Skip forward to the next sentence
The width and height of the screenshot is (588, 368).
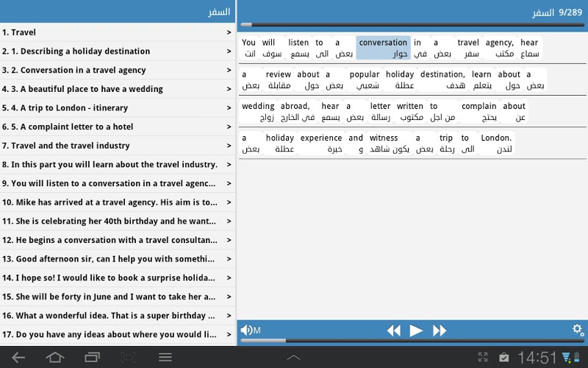(x=440, y=330)
